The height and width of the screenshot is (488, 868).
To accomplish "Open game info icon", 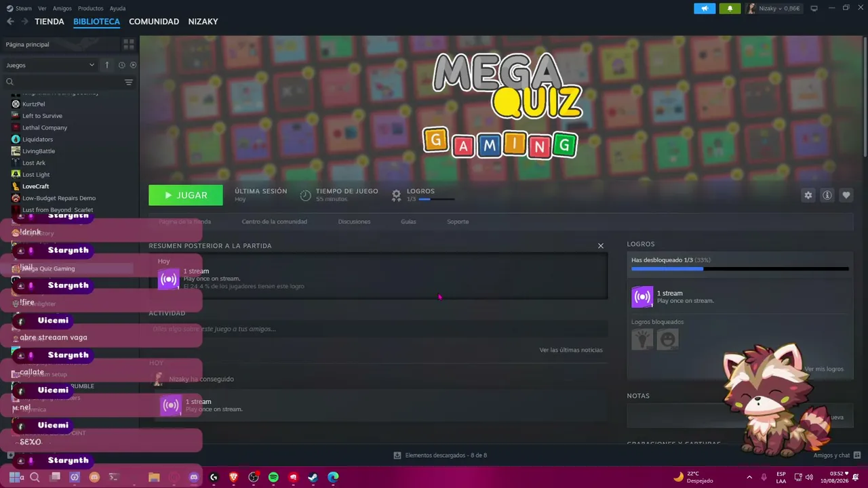I will pos(827,195).
